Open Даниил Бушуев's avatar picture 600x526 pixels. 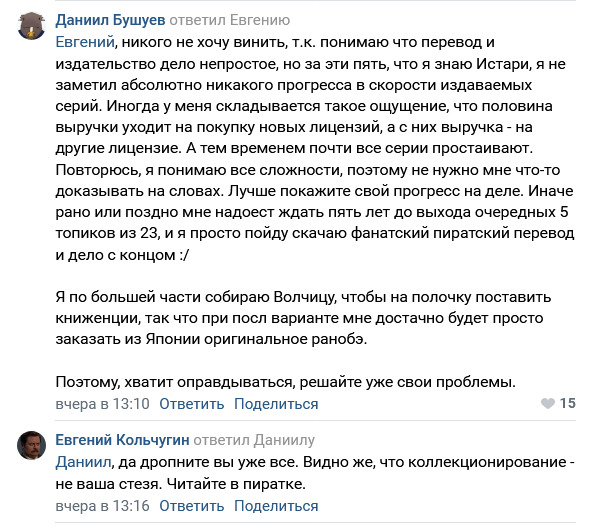[x=30, y=28]
